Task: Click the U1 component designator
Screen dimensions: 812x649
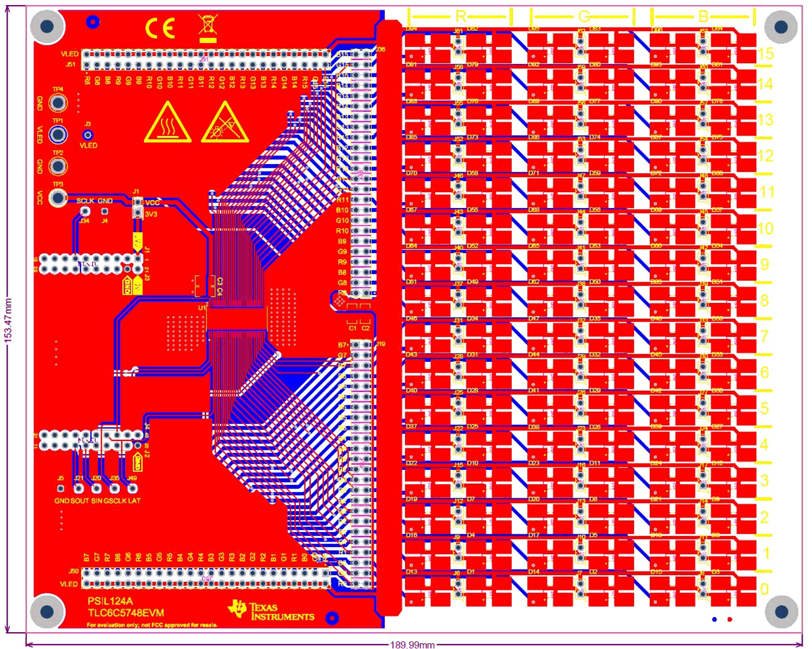Action: click(202, 308)
